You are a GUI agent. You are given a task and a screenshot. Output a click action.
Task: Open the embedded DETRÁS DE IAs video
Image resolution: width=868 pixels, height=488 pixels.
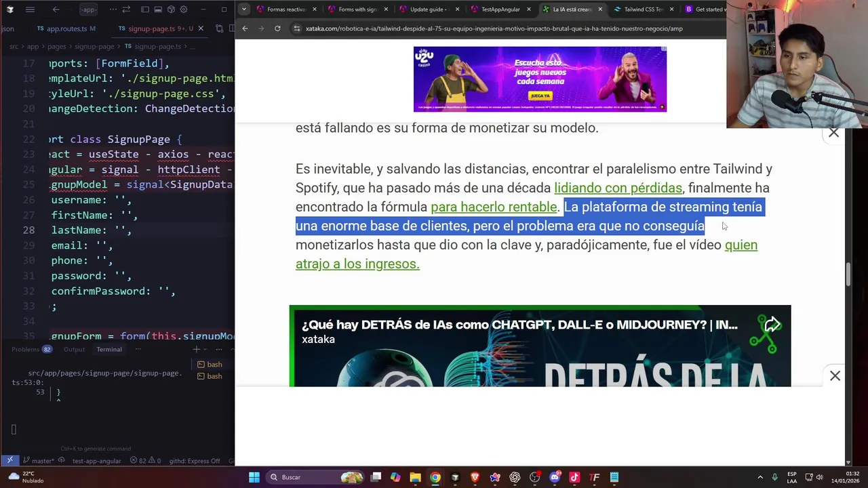coord(540,346)
